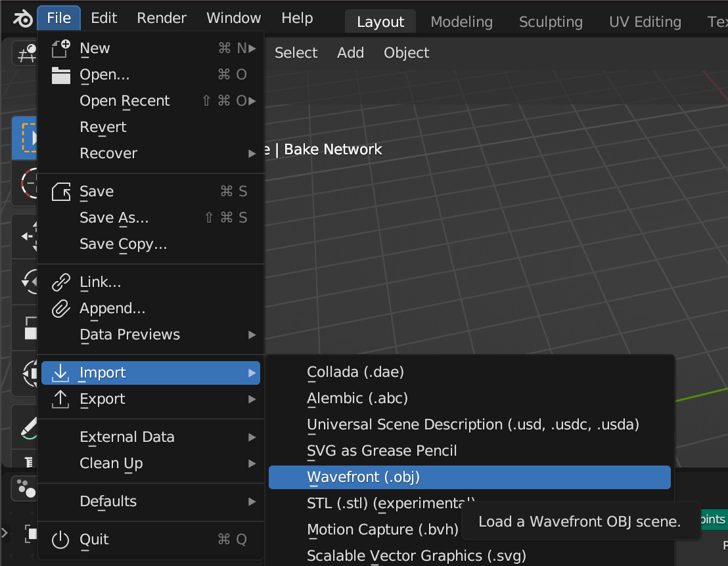
Task: Choose Link... from the File menu
Action: click(x=150, y=282)
